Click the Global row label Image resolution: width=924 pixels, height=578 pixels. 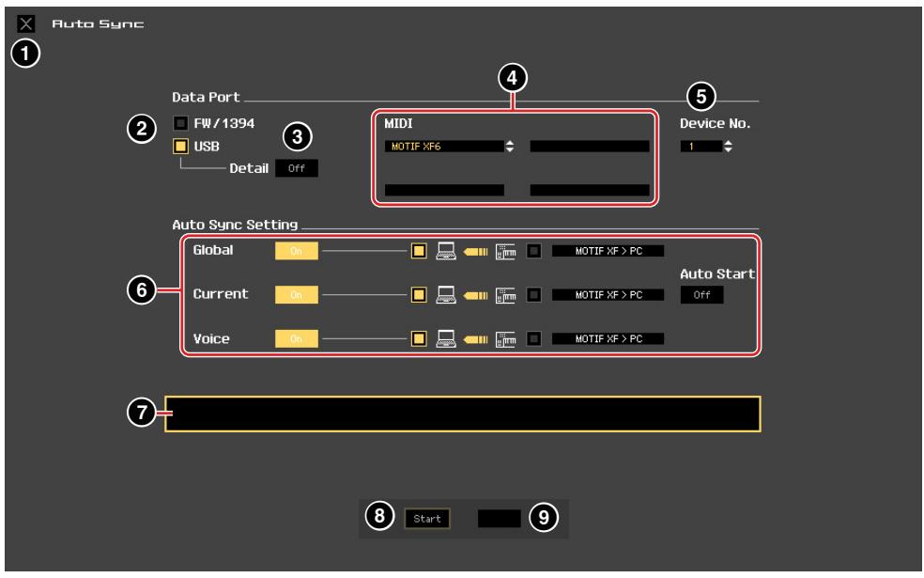tap(213, 250)
